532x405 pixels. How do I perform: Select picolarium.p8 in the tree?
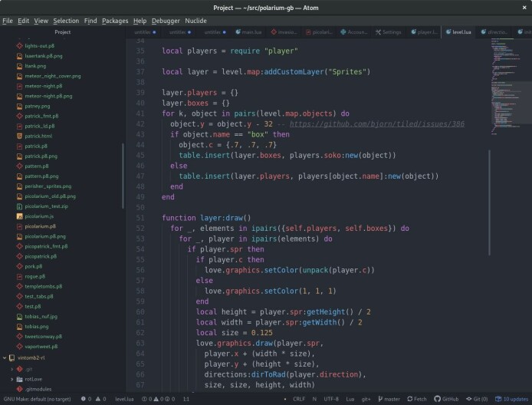point(40,226)
